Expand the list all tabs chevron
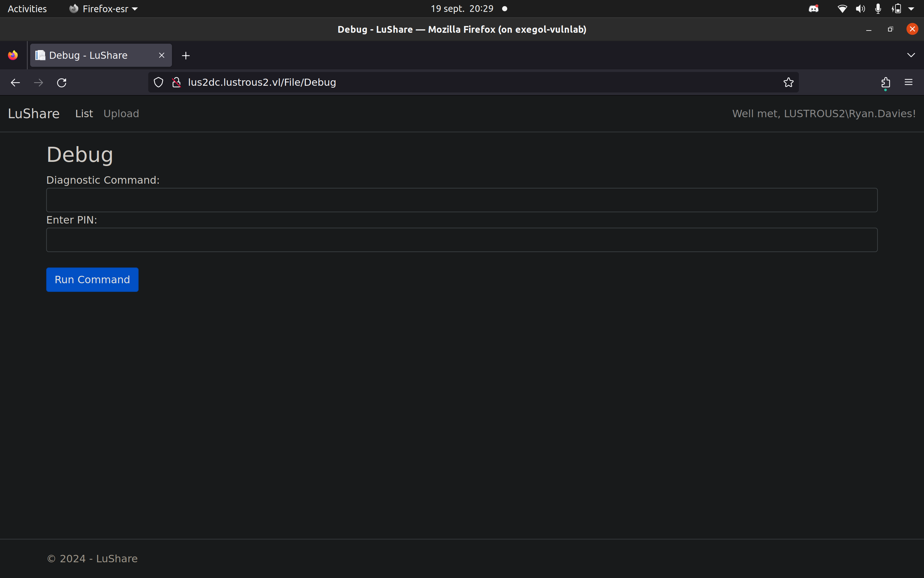 (911, 55)
